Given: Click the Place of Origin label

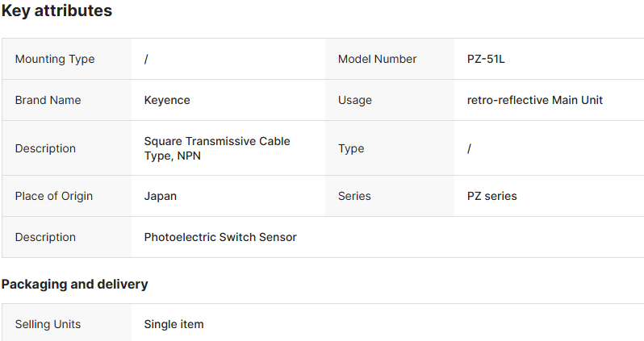Looking at the screenshot, I should click(54, 196).
